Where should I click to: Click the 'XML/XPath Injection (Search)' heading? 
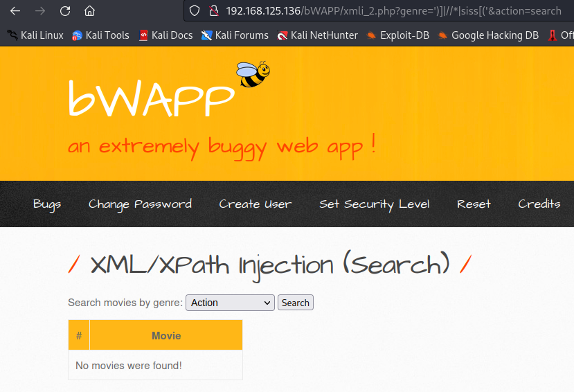270,265
